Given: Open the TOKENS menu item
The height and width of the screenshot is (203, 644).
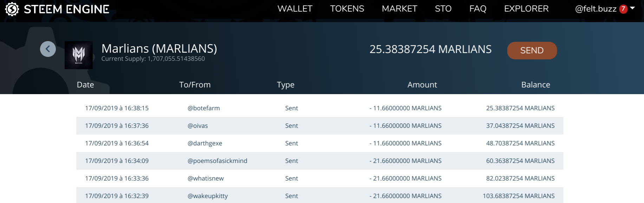Looking at the screenshot, I should coord(347,9).
